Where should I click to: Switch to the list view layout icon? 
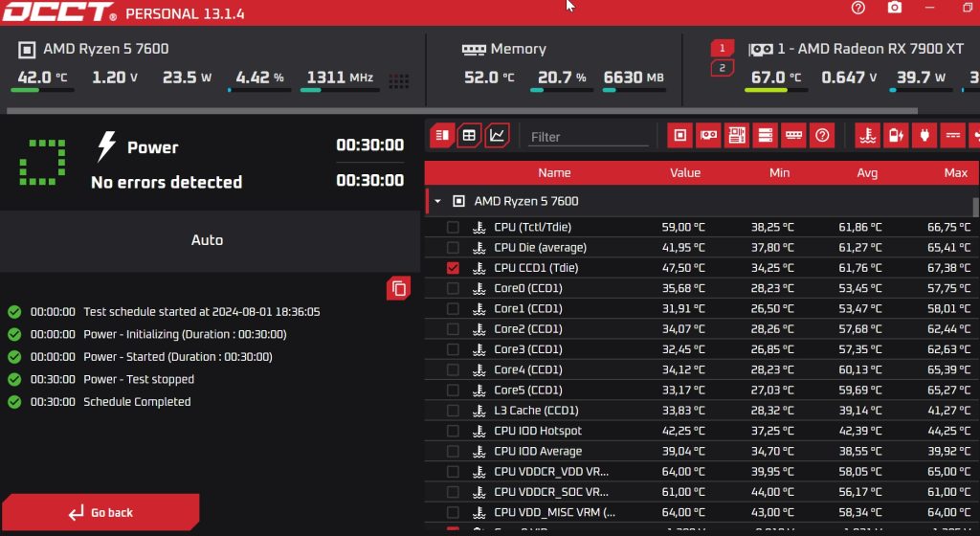point(442,136)
